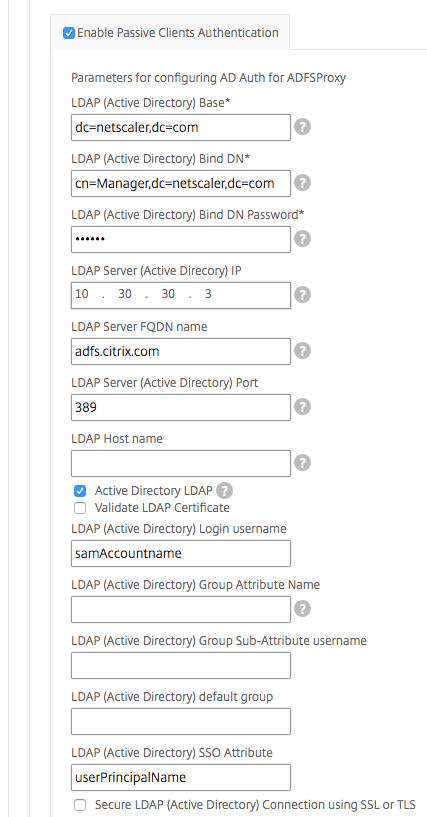Click the Login username field with samAccountname

(181, 553)
